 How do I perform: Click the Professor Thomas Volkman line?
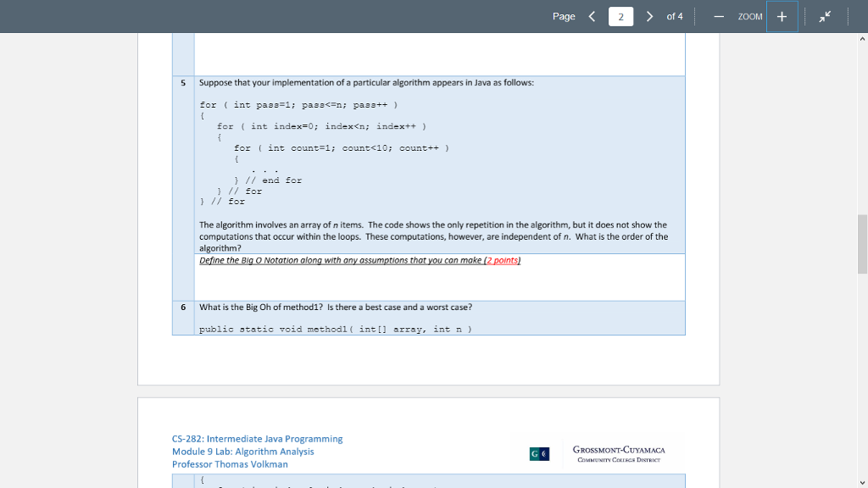229,463
